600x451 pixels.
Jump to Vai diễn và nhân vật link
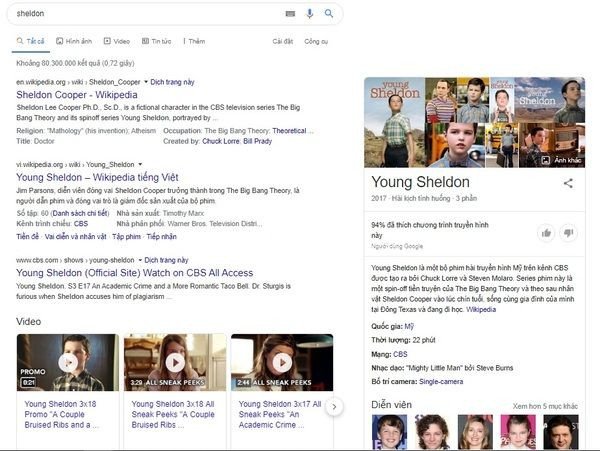(x=75, y=236)
